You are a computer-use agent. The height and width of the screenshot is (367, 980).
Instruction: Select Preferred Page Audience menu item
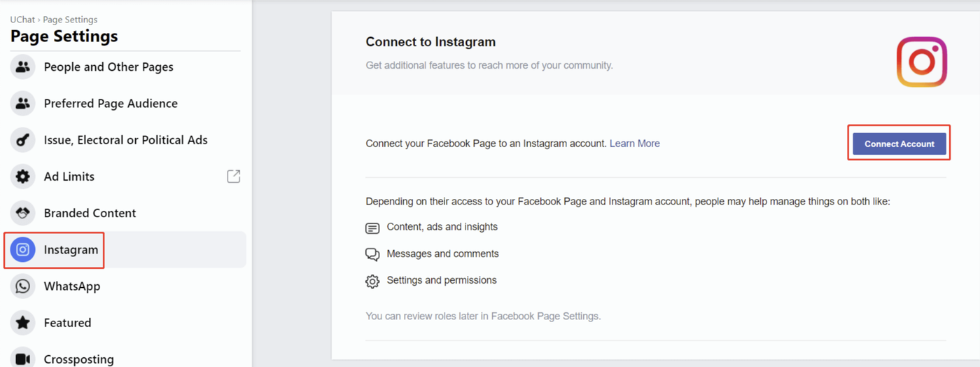point(111,104)
